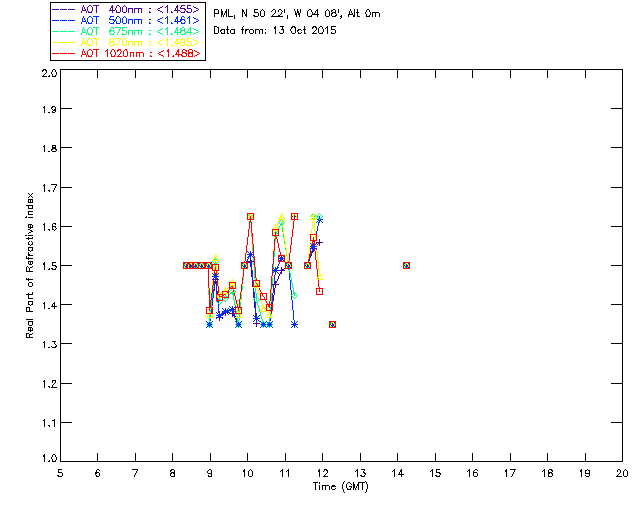Click the 'Time (GMT)' x-axis title
The width and height of the screenshot is (640, 512).
tap(340, 487)
